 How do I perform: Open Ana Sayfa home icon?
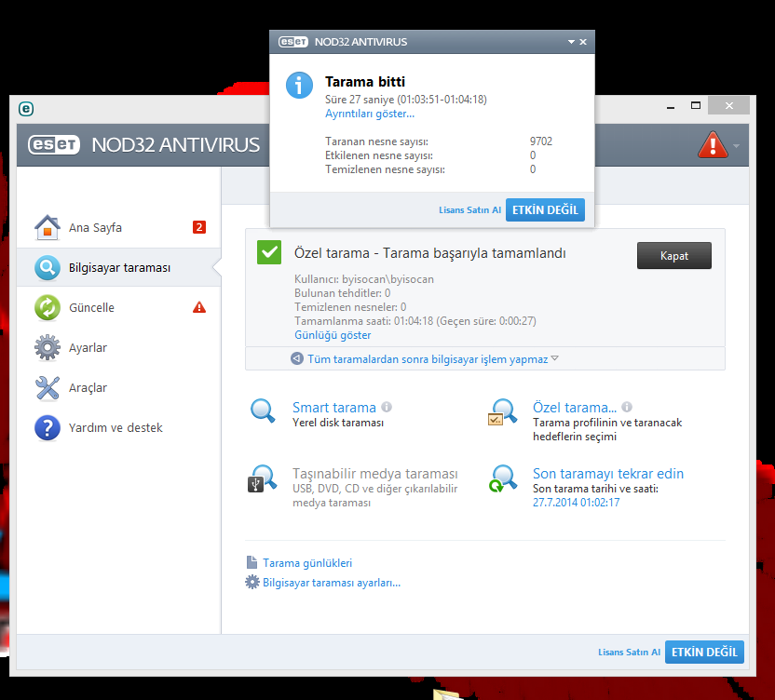tap(48, 227)
